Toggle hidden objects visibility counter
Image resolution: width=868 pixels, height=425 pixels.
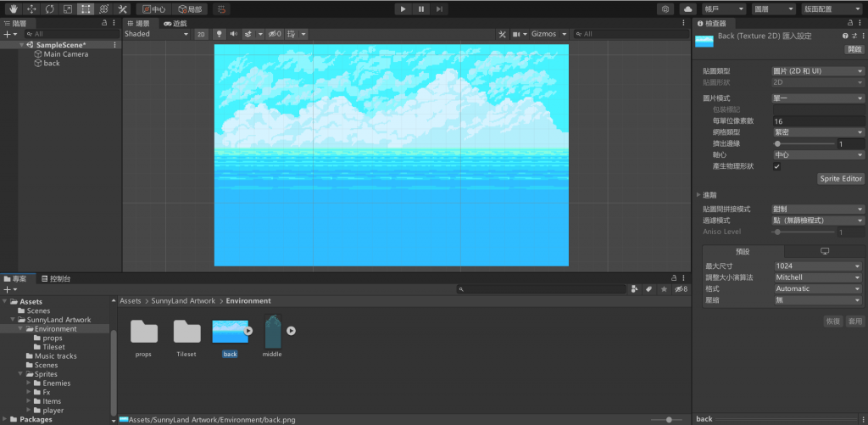point(275,34)
